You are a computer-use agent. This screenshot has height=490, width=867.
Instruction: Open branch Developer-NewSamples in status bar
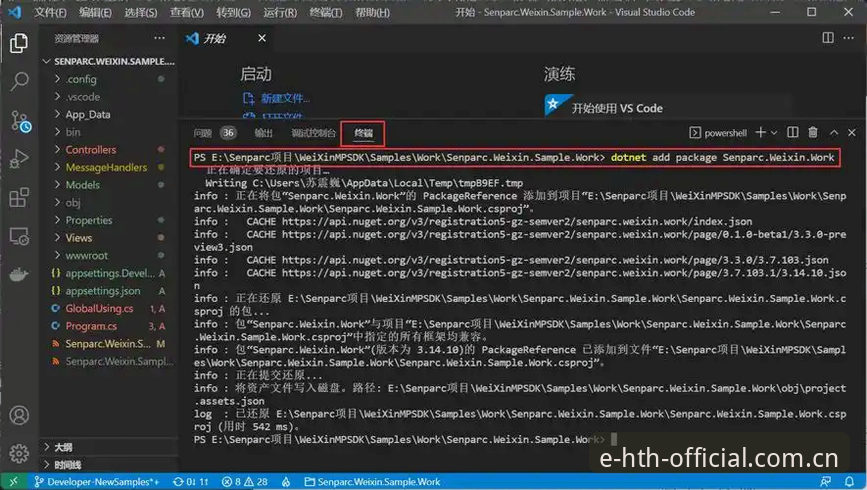(x=97, y=482)
